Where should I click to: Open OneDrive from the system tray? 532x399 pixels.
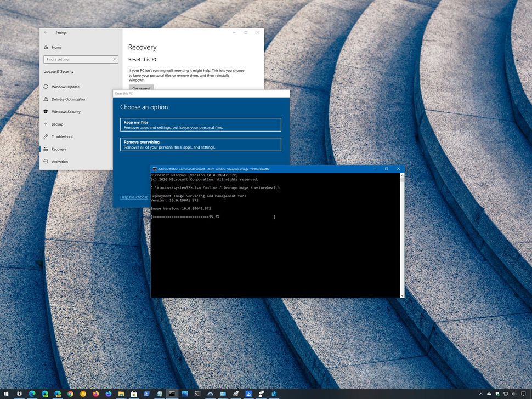coord(489,394)
